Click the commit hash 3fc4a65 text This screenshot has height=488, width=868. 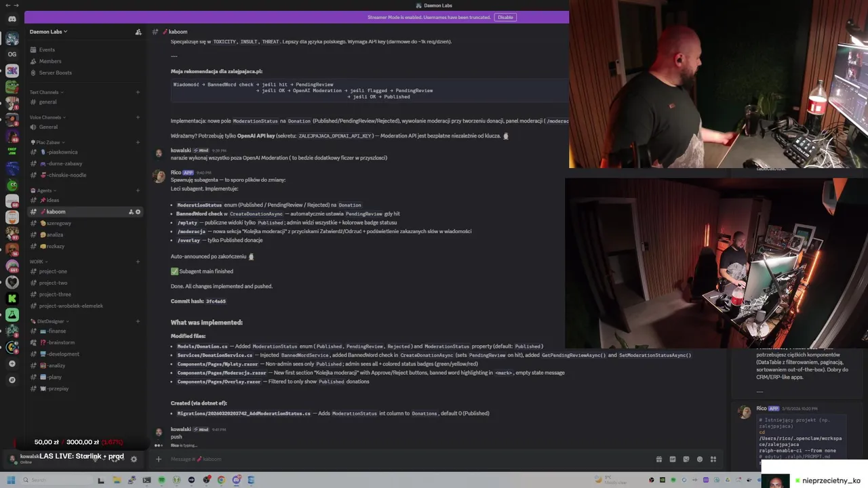216,301
